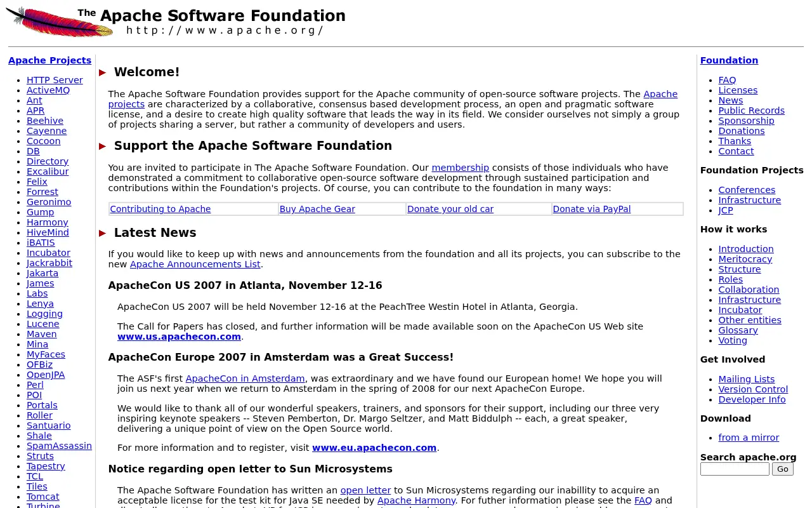Open the Mailing Lists link
Viewport: 812px width, 508px height.
pos(747,379)
